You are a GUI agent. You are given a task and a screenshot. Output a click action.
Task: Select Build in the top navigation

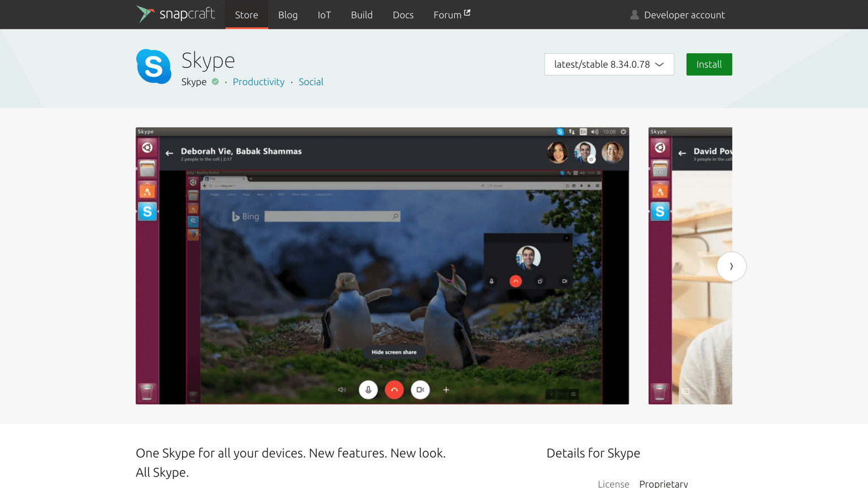tap(362, 15)
